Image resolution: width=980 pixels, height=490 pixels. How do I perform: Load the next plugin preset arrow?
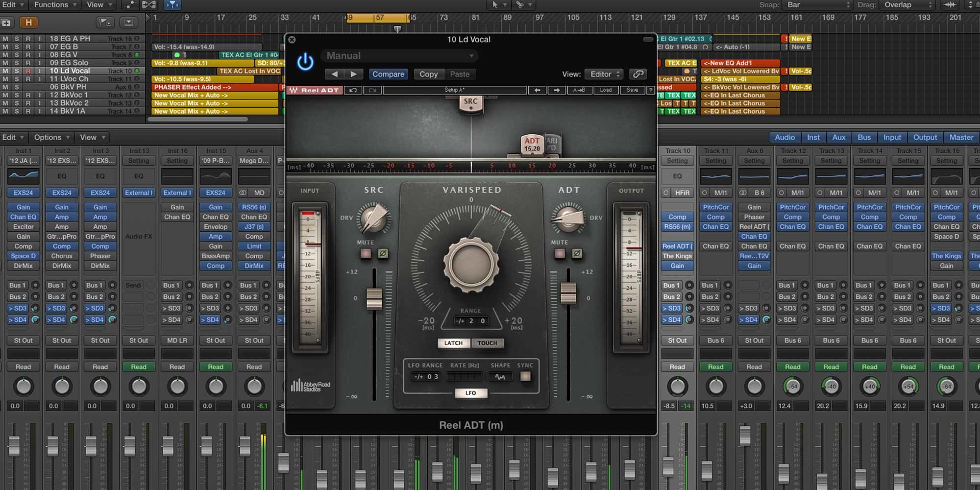coord(354,74)
